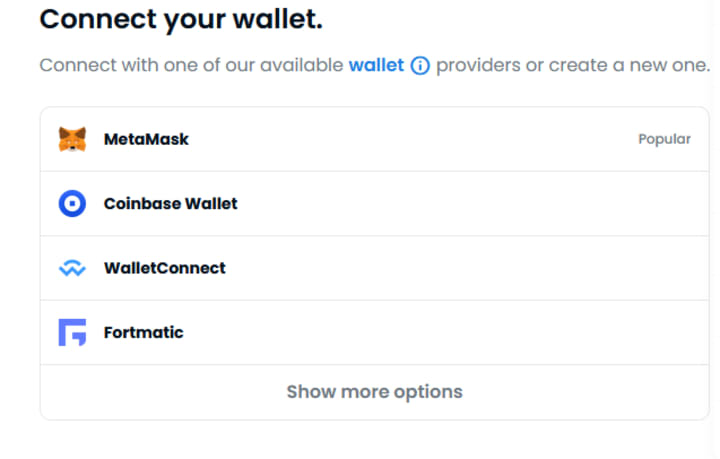
Task: Choose the Coinbase Wallet text label
Action: [x=170, y=204]
